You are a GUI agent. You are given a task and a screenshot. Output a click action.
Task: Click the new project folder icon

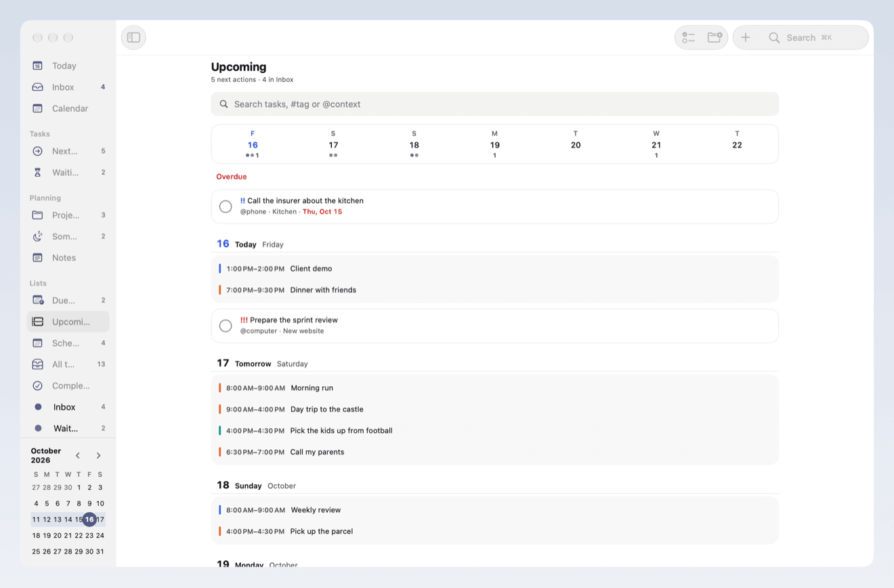point(715,37)
